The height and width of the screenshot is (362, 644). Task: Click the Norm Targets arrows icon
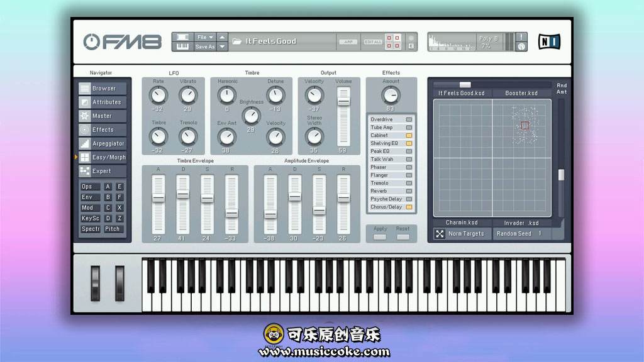coord(440,234)
